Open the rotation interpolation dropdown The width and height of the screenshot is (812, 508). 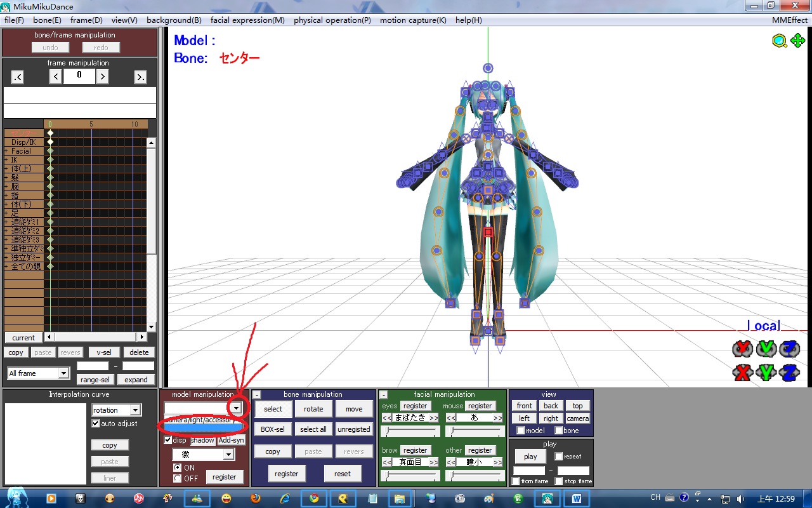click(134, 410)
